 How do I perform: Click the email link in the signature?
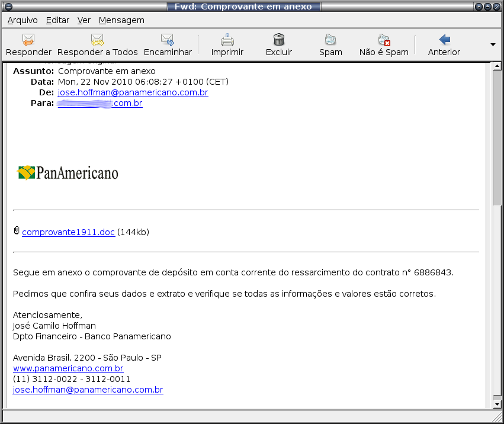pos(88,390)
